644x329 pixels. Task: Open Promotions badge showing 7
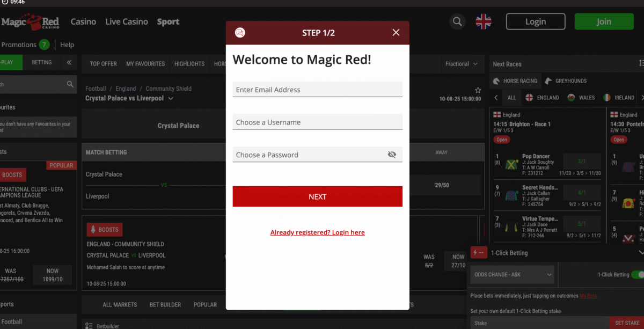(x=44, y=45)
